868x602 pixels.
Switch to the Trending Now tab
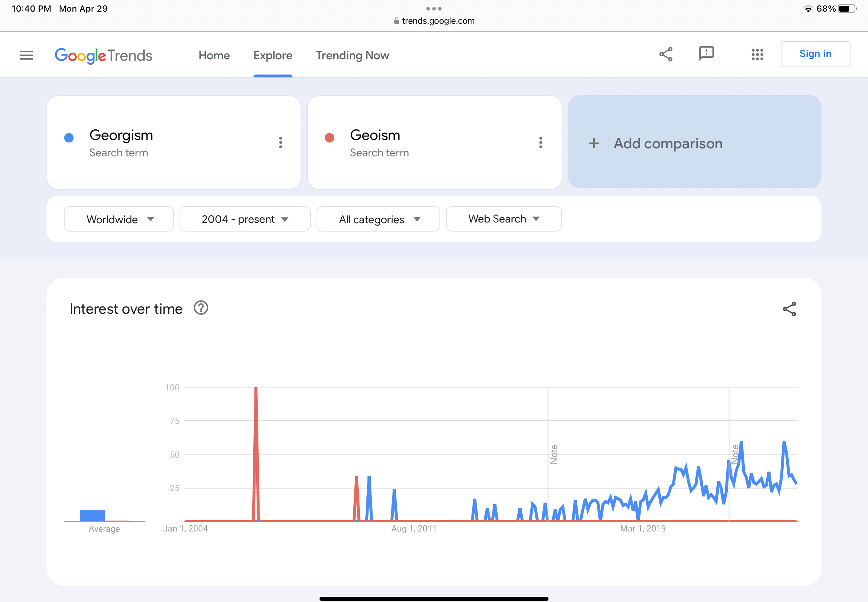(x=352, y=56)
